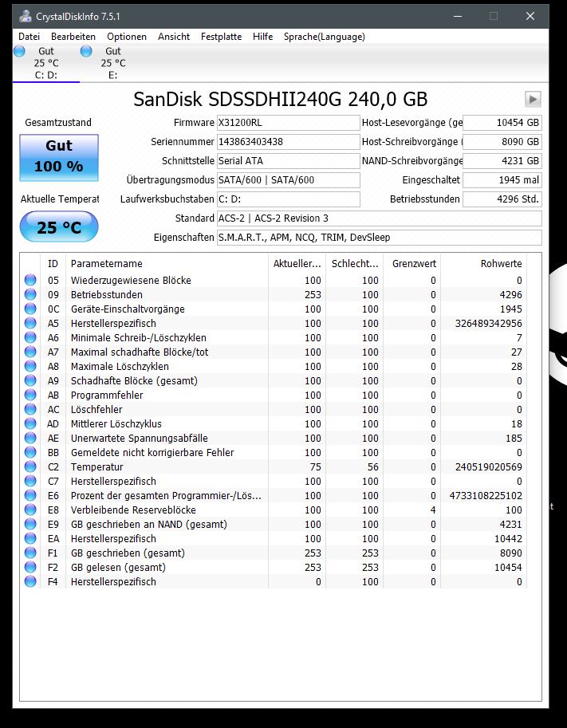
Task: Click the Übertragungsmodus SATA/600 field
Action: [289, 179]
